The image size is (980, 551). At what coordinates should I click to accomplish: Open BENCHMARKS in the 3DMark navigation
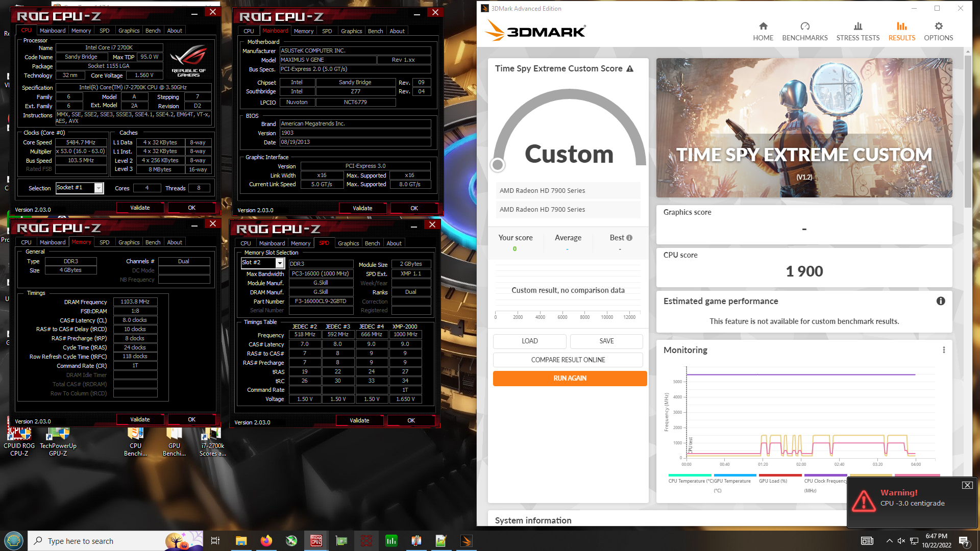coord(804,32)
